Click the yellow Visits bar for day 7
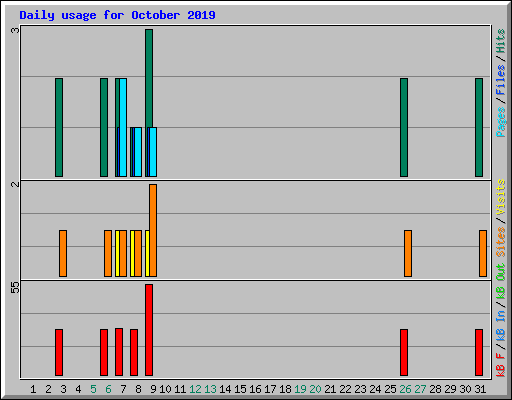 coord(117,253)
